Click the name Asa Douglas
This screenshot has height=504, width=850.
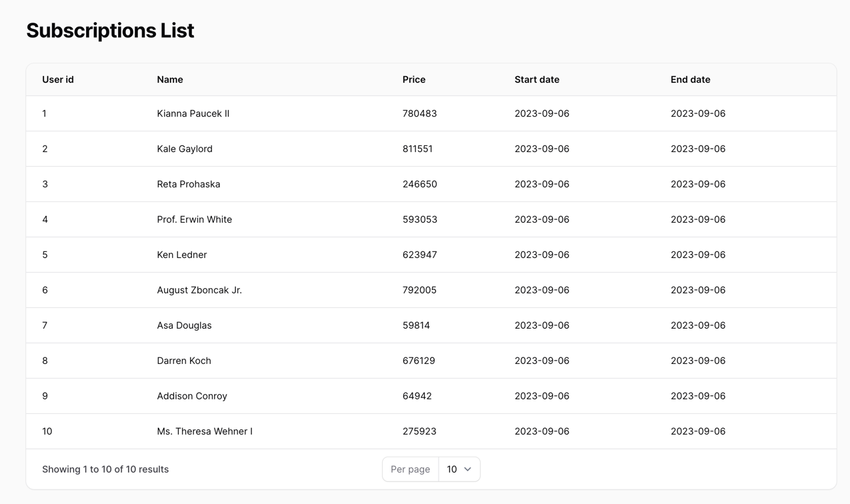click(x=184, y=325)
